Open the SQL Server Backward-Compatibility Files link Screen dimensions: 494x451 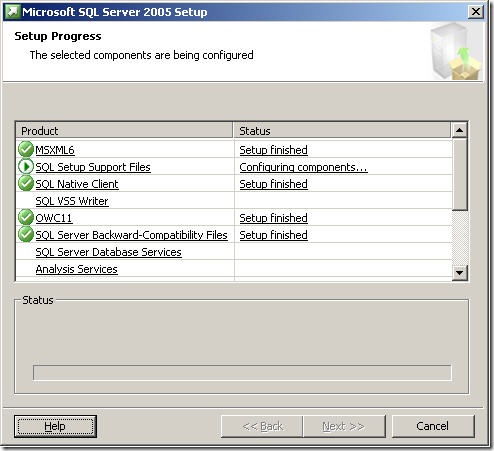pyautogui.click(x=131, y=235)
